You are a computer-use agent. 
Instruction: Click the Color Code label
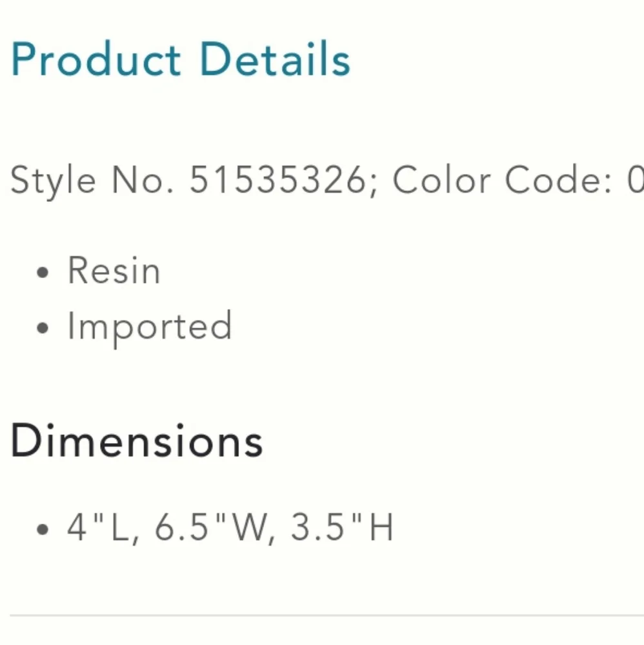(x=503, y=180)
